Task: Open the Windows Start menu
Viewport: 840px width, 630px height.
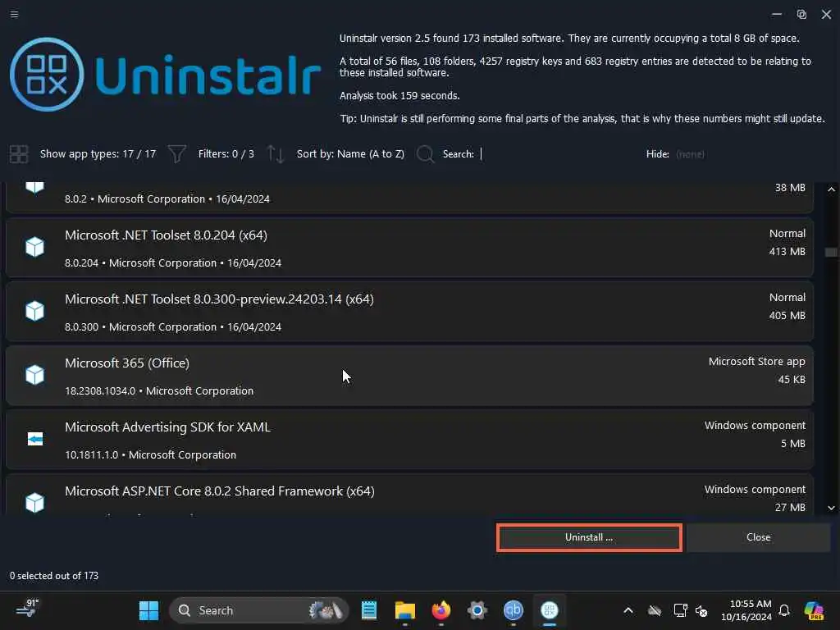Action: pyautogui.click(x=148, y=610)
